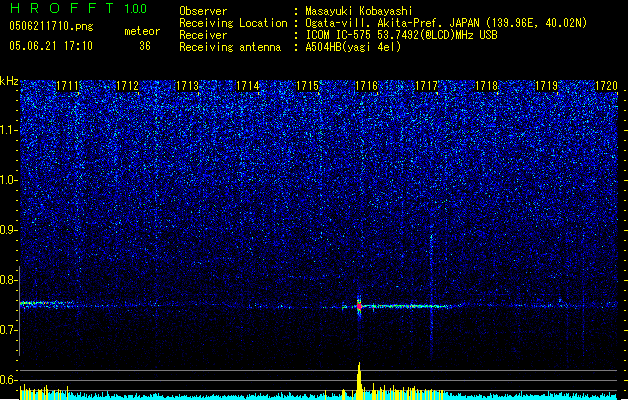Click the HROFFT 1.0.0 title text
The height and width of the screenshot is (400, 629).
pyautogui.click(x=79, y=8)
